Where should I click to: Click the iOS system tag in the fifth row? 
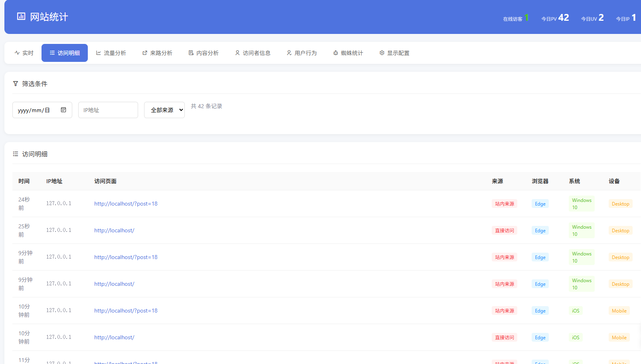(x=576, y=311)
